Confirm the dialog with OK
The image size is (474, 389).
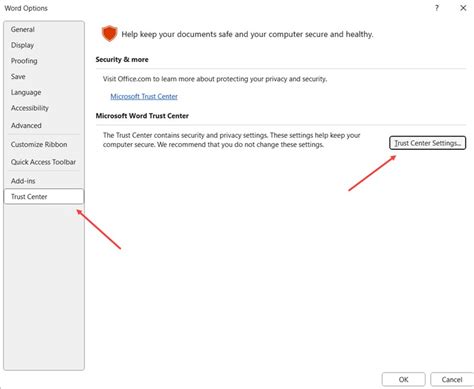point(404,379)
